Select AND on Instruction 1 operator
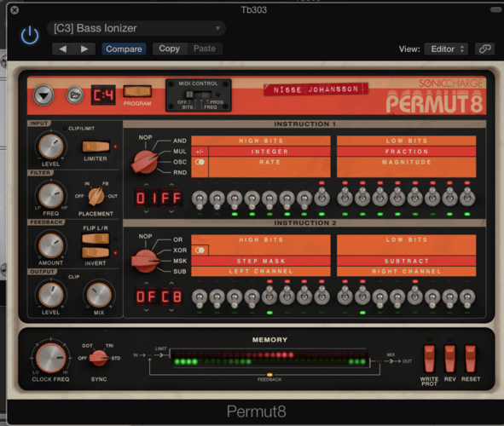 pos(180,141)
